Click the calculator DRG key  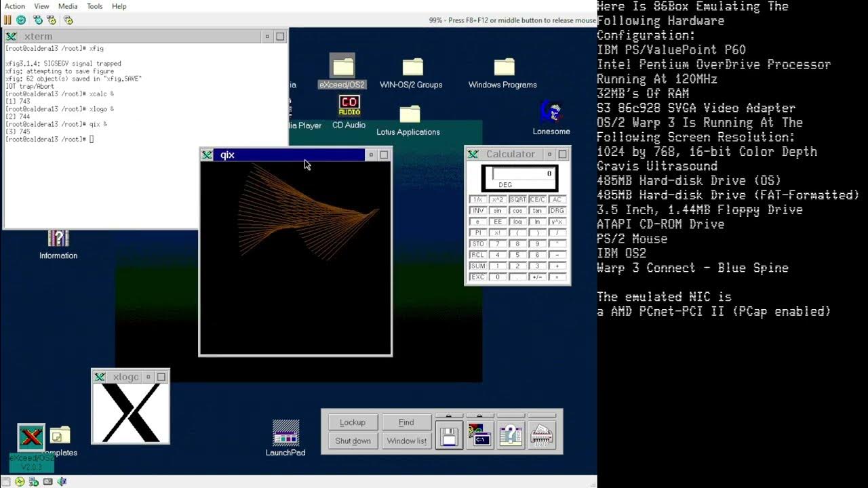557,211
